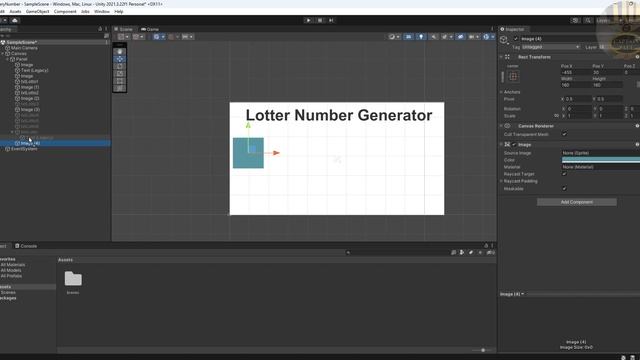Select Image (3) in Hierarchy
Viewport: 640px width, 360px height.
pyautogui.click(x=30, y=110)
